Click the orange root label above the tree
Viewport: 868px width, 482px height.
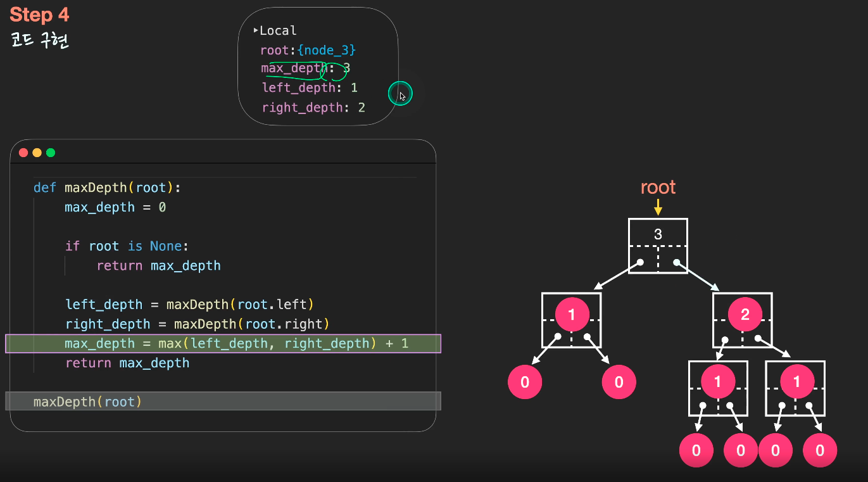point(658,187)
